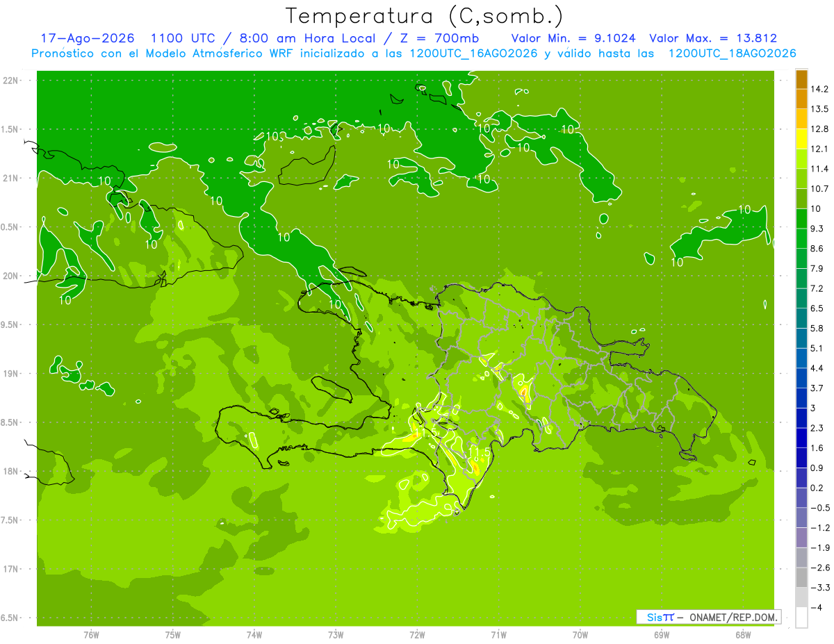Click the legend value '11.4'
This screenshot has width=834, height=644.
tap(819, 169)
